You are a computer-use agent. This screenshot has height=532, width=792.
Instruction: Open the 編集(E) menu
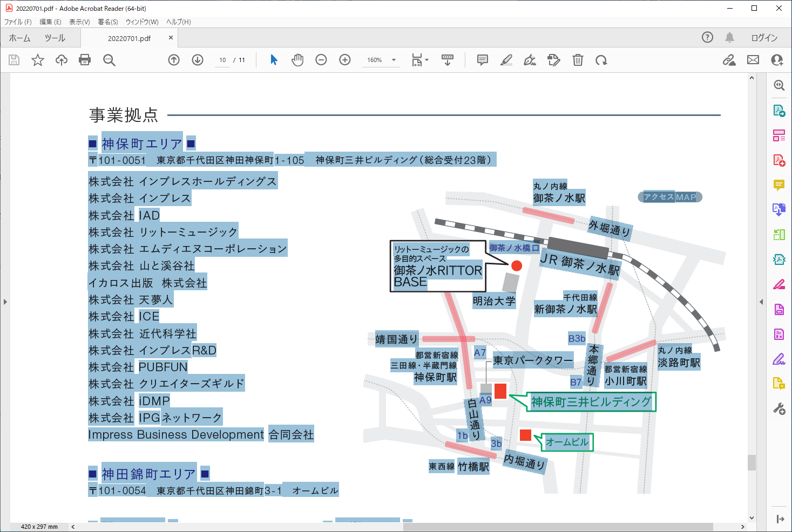(50, 22)
